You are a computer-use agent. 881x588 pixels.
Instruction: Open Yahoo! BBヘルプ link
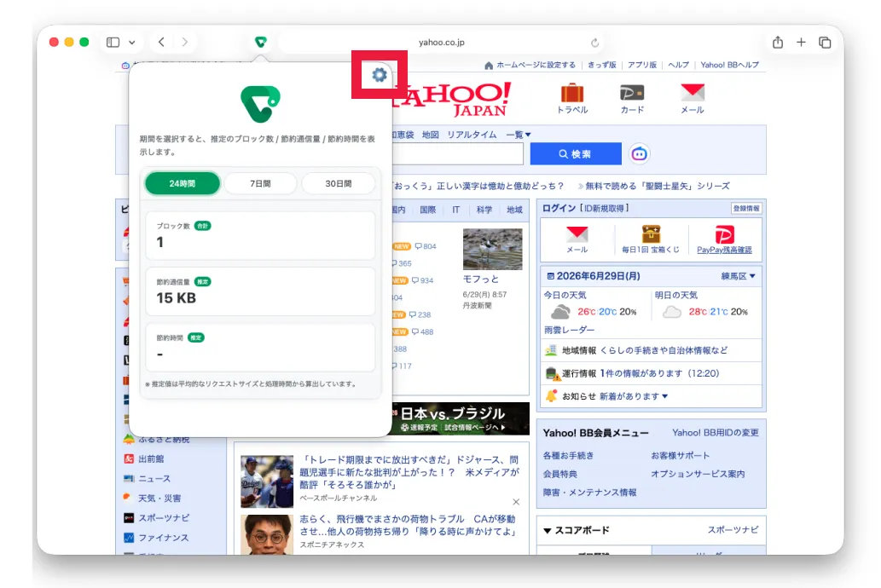coord(729,65)
